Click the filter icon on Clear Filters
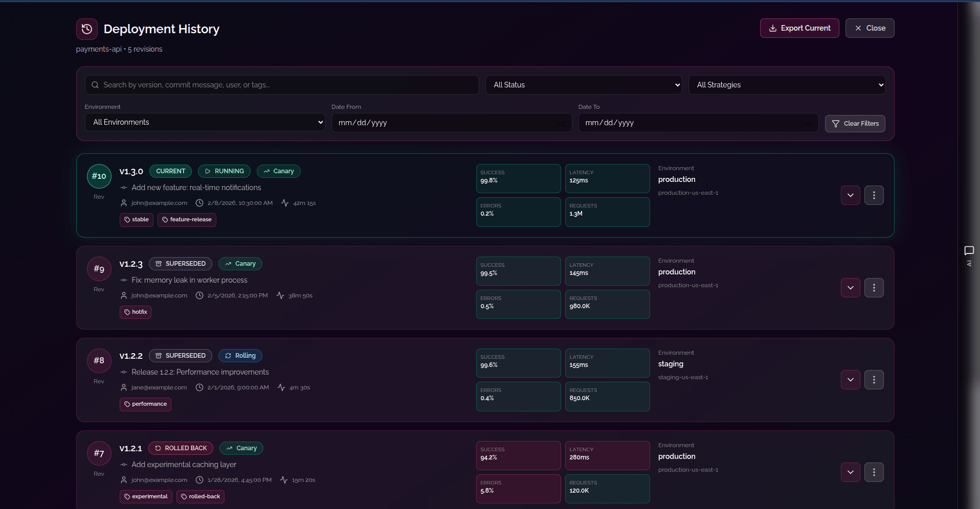Viewport: 980px width, 509px height. 835,123
